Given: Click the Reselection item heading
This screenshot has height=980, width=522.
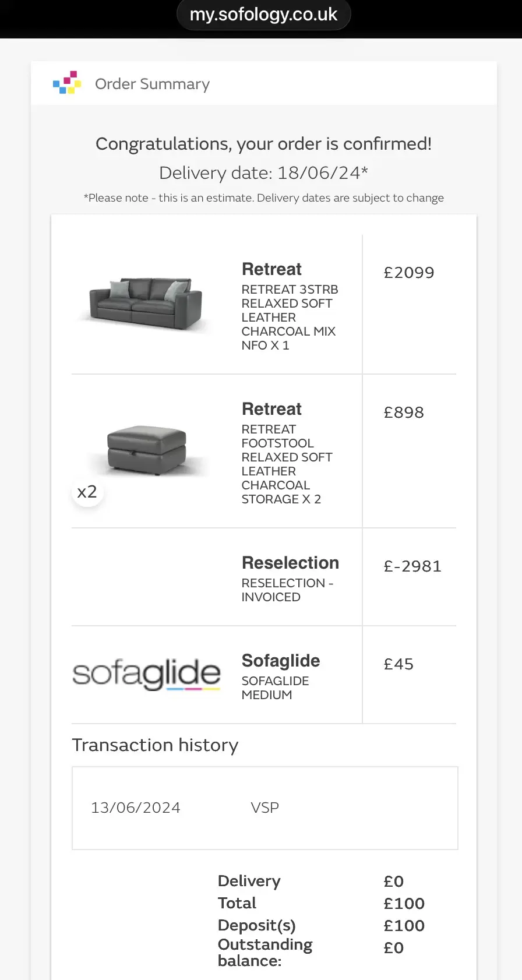Looking at the screenshot, I should tap(290, 563).
